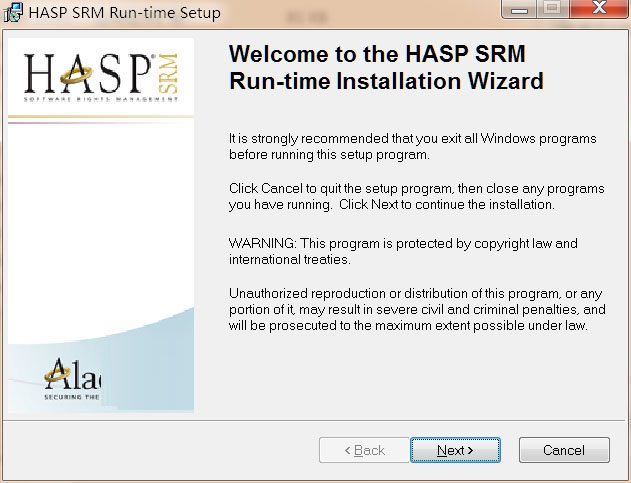Click the disabled maximize button
The height and width of the screenshot is (483, 631).
[553, 8]
